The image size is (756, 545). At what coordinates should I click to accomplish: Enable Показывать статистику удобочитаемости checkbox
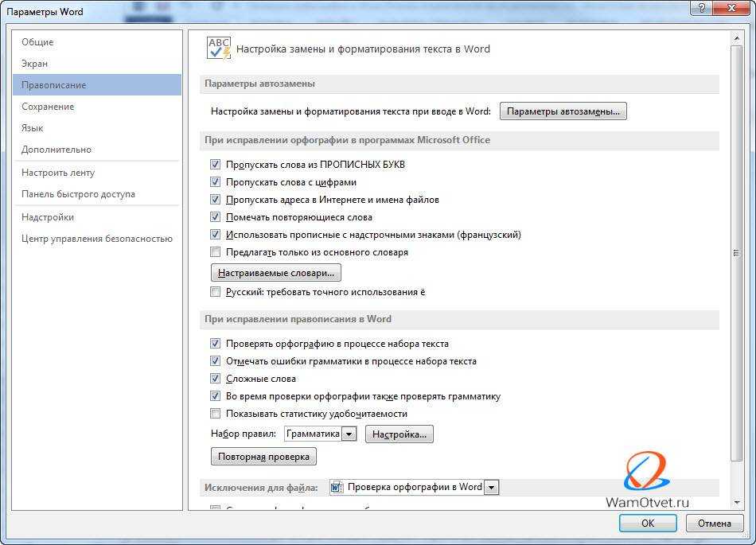coord(215,414)
